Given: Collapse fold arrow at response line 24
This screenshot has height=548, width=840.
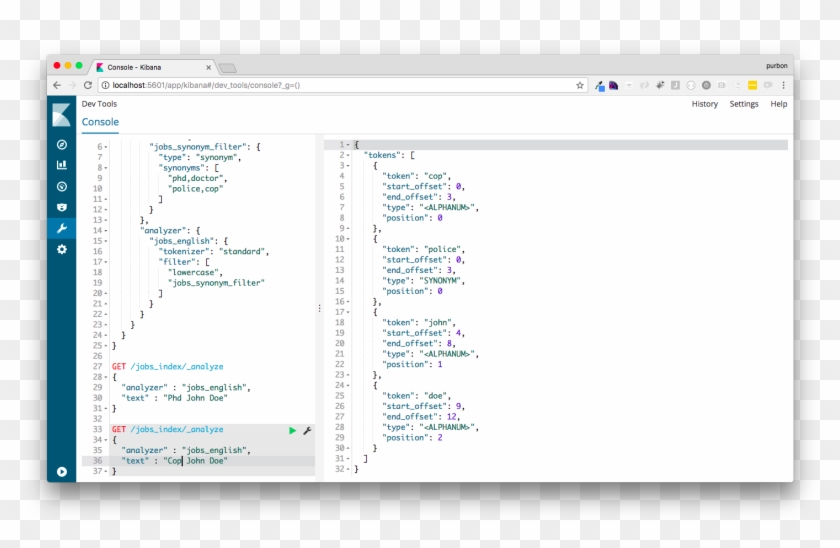Looking at the screenshot, I should click(x=348, y=385).
